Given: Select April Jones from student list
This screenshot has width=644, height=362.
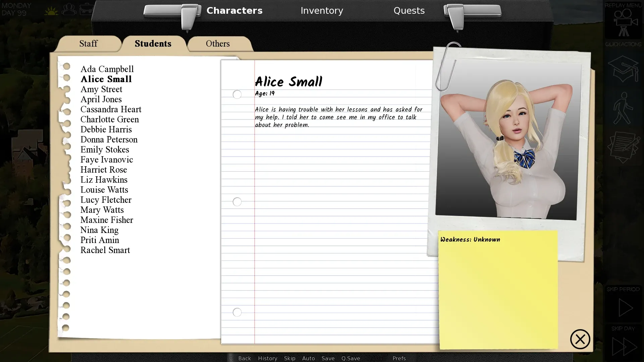Looking at the screenshot, I should 101,99.
